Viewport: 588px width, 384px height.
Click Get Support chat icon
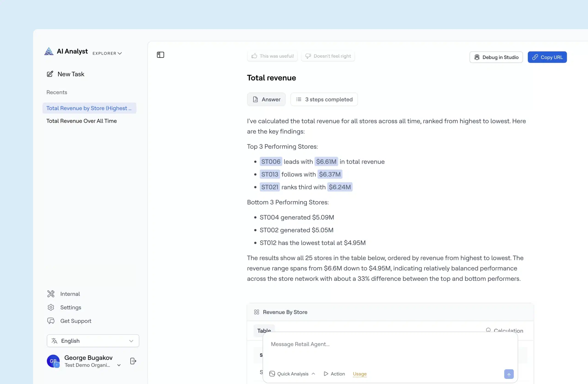pyautogui.click(x=51, y=320)
